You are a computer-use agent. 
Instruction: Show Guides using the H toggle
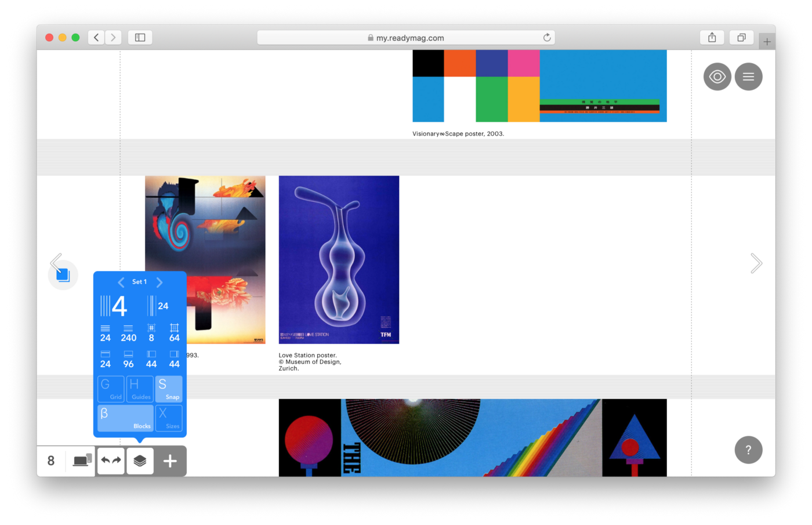coord(140,389)
